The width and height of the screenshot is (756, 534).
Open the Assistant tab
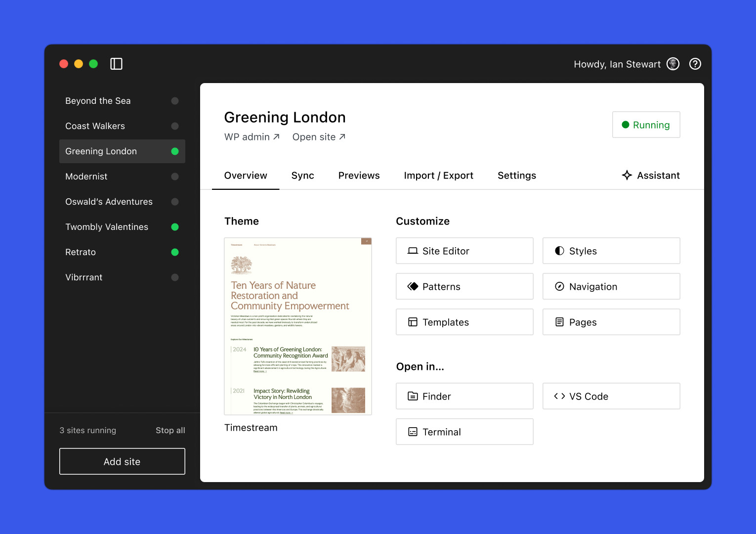click(x=651, y=176)
